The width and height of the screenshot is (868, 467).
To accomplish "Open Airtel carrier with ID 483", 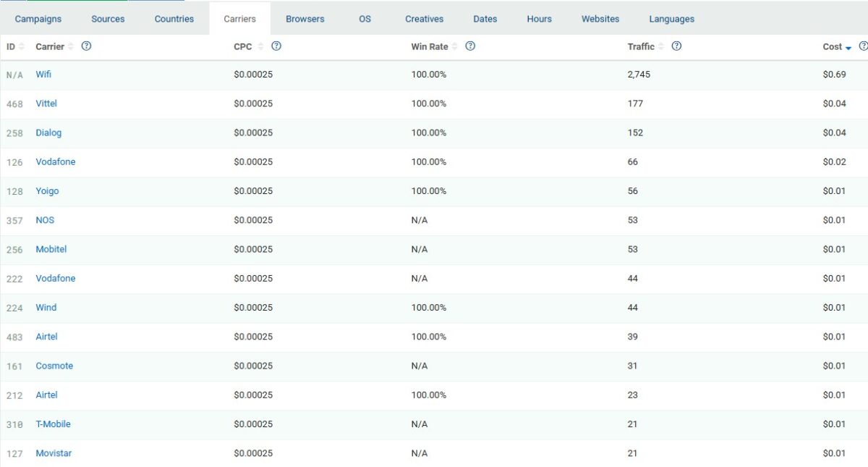I will coord(46,337).
